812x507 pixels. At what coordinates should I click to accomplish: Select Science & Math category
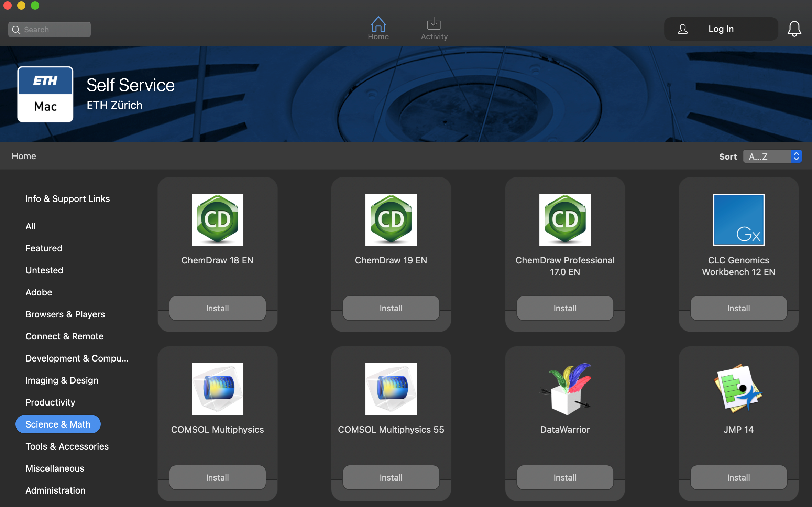(58, 424)
